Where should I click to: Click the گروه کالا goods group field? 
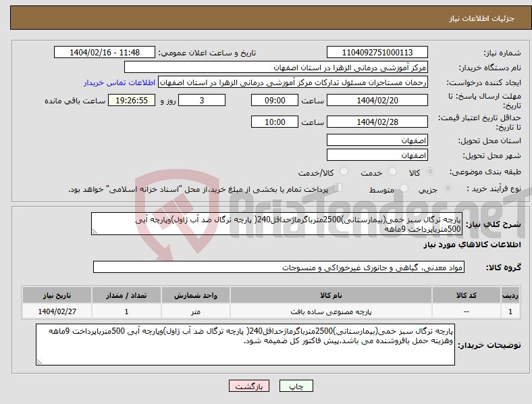click(x=279, y=267)
